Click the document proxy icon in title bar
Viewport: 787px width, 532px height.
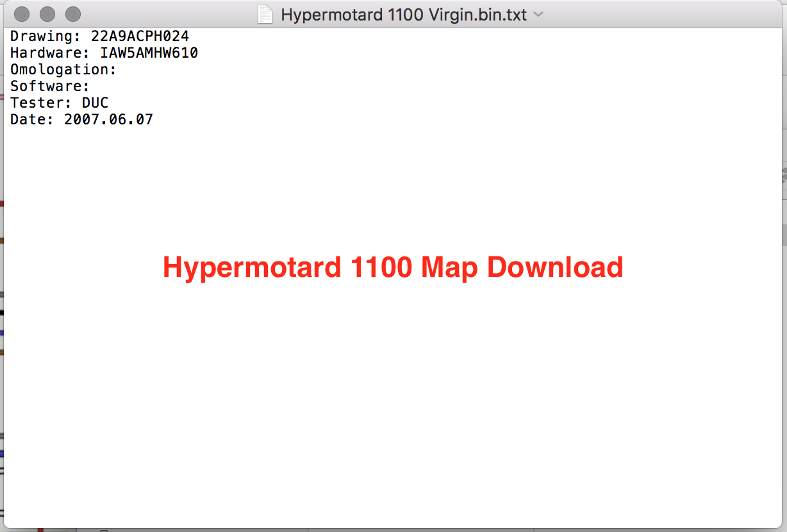(265, 14)
